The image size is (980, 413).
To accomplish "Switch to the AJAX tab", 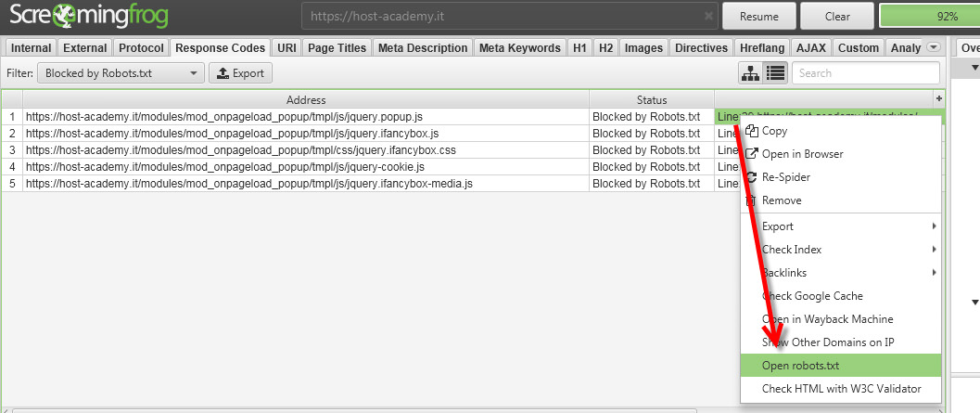I will [811, 47].
